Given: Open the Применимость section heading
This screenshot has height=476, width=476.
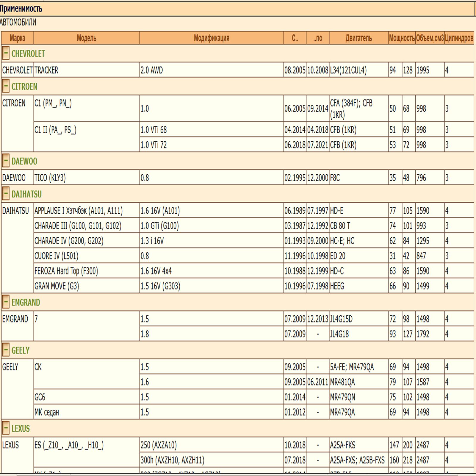Looking at the screenshot, I should click(21, 9).
